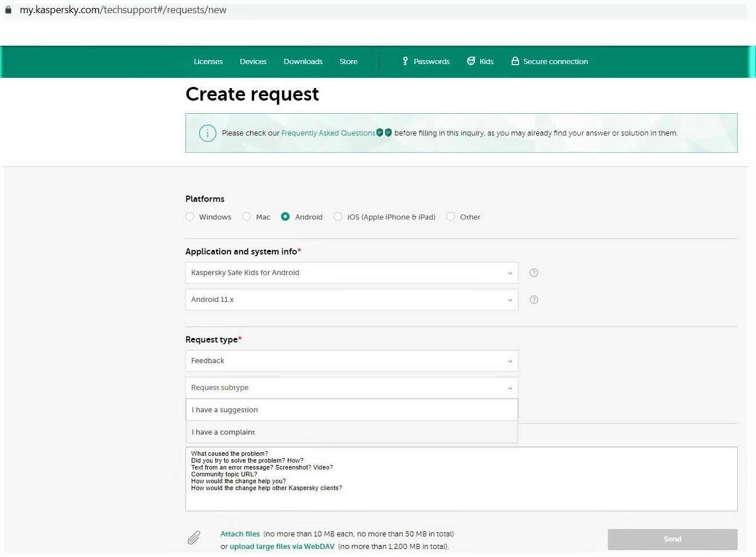Click the paperclip attachment icon
756x557 pixels.
click(194, 538)
